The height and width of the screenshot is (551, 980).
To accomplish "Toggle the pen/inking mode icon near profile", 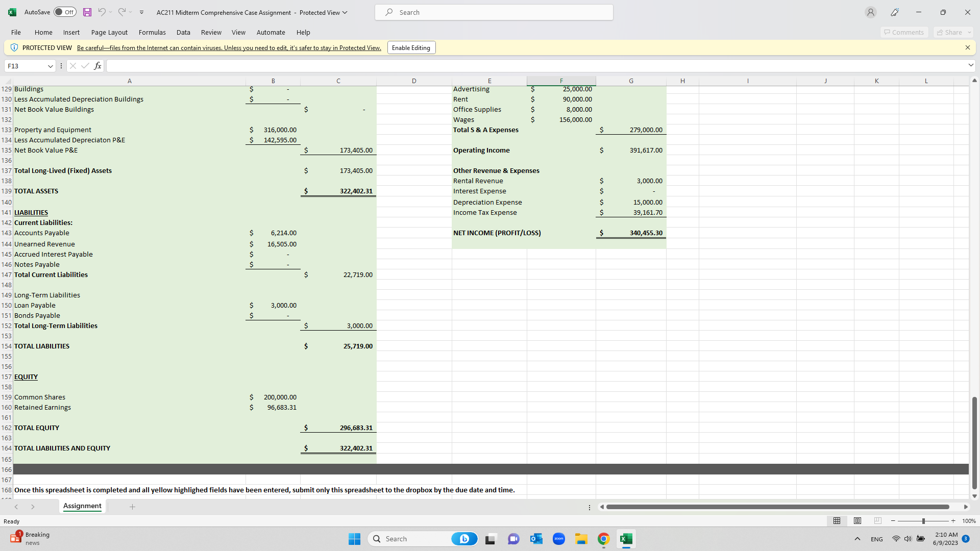I will click(895, 12).
